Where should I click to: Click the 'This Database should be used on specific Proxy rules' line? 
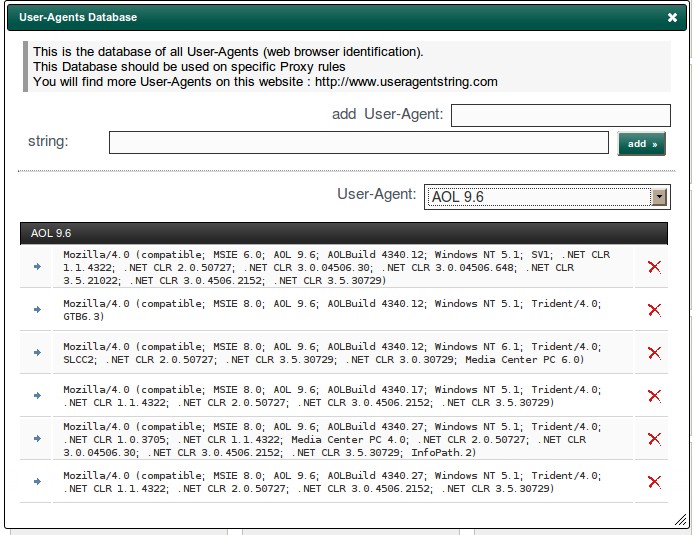point(189,67)
